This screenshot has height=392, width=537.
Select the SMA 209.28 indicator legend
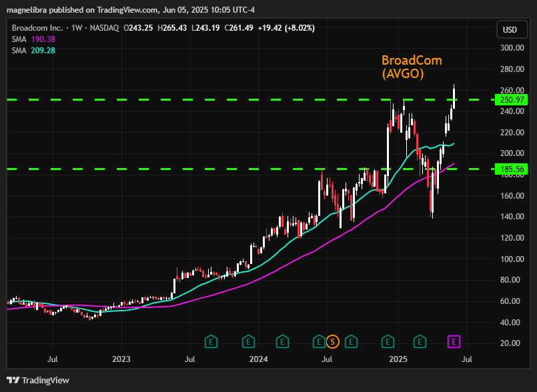pos(33,51)
